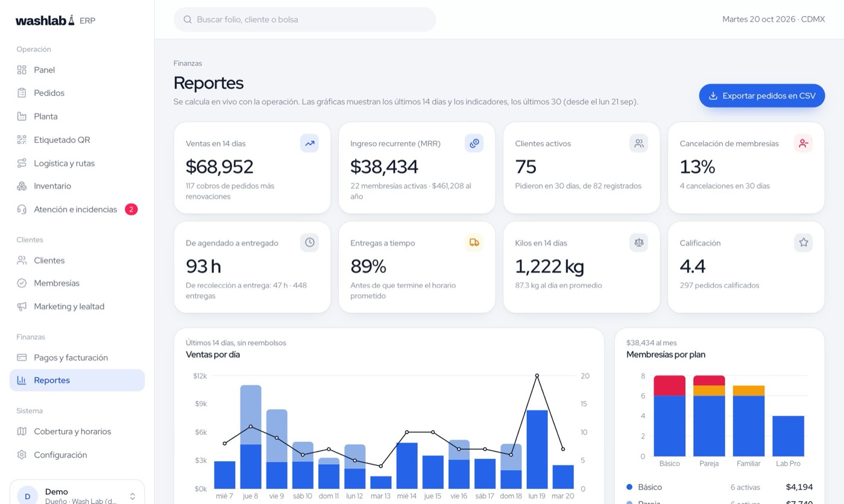Click the Lab Pro bar in Membresías chart
The width and height of the screenshot is (844, 504).
coord(788,436)
